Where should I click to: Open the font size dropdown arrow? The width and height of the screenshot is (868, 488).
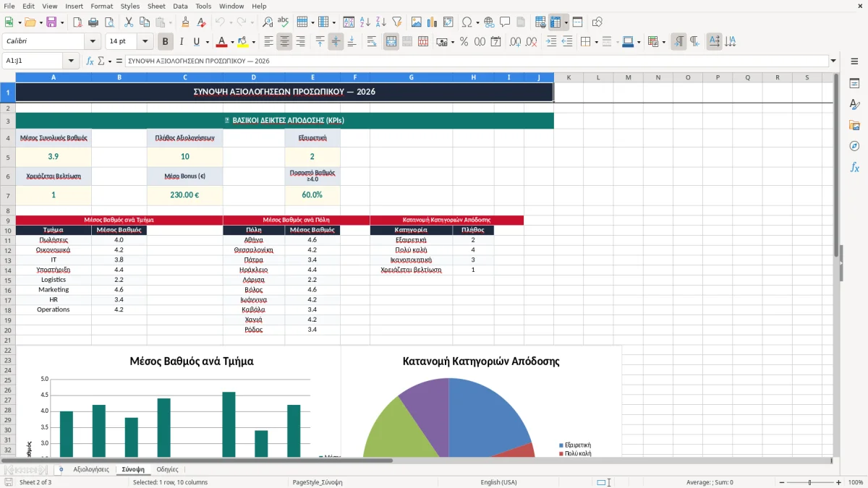pos(145,42)
